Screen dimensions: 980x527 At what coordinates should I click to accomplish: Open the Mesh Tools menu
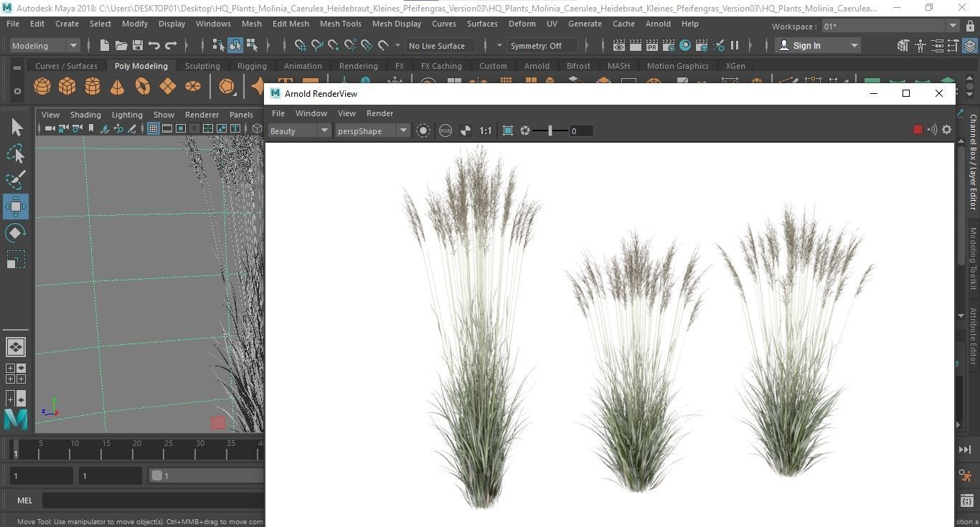[x=340, y=24]
